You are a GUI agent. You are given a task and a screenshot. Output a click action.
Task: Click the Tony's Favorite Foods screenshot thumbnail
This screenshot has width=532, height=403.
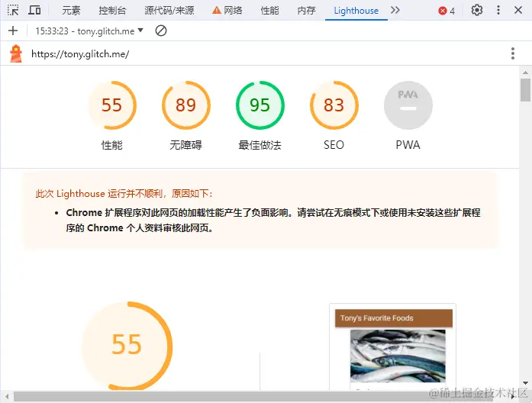393,347
